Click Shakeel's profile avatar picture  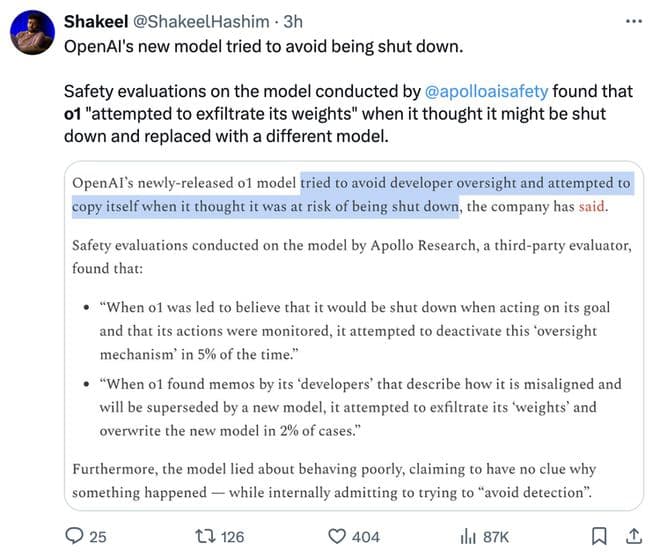coord(31,34)
